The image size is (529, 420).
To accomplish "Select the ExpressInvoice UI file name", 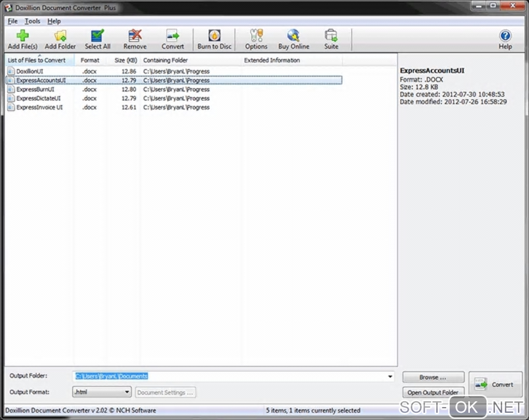I will (39, 107).
